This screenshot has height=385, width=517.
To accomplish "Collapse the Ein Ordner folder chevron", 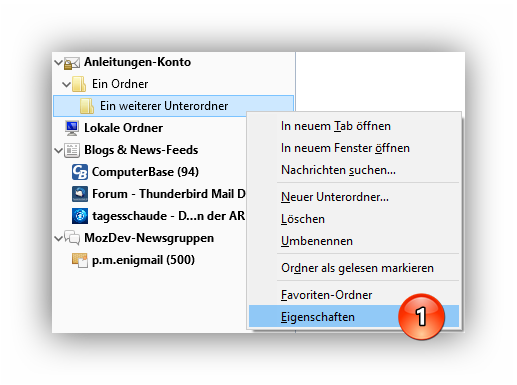I will pos(66,84).
